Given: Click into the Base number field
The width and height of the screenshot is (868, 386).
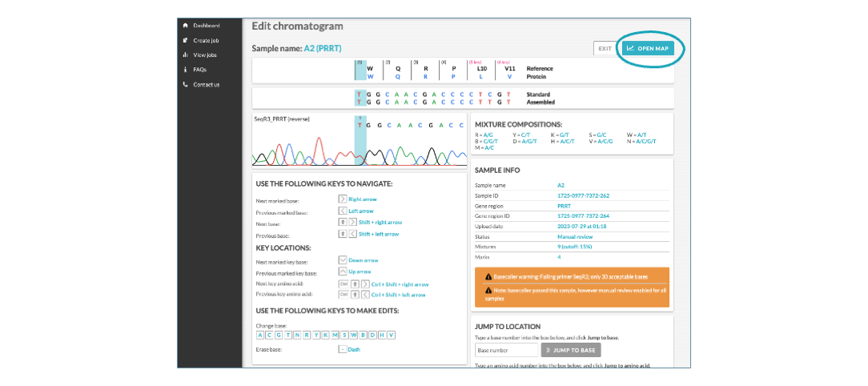Looking at the screenshot, I should click(x=507, y=350).
